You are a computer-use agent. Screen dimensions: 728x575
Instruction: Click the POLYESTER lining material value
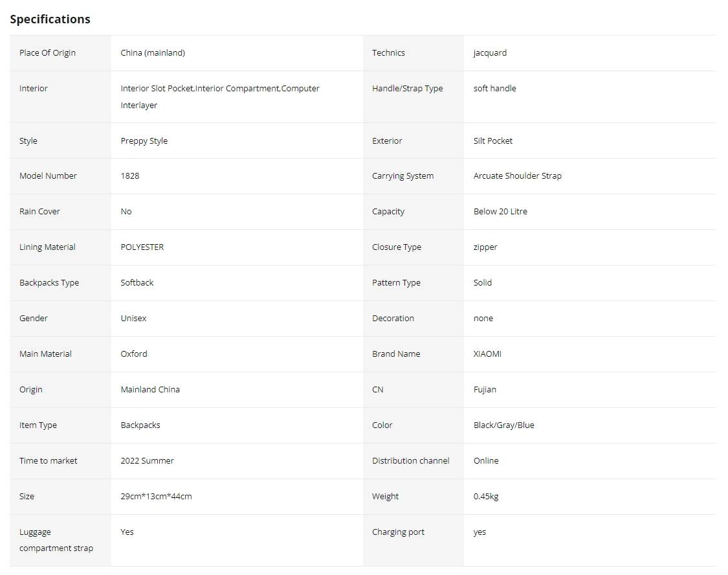[x=142, y=247]
